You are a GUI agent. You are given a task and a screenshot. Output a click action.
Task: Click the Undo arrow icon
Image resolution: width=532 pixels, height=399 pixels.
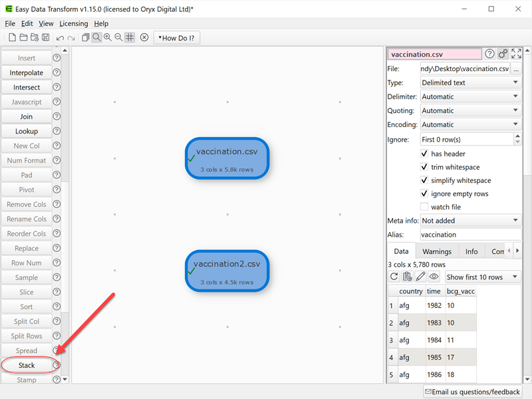59,37
